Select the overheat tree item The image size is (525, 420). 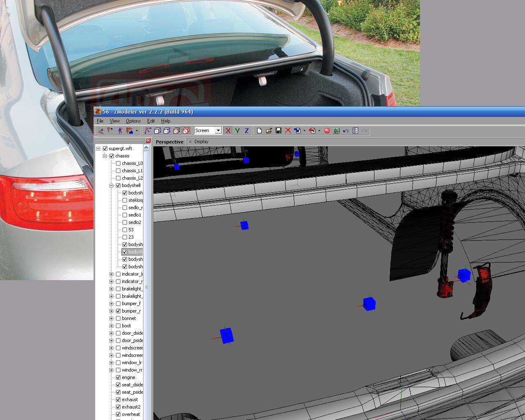(x=131, y=414)
